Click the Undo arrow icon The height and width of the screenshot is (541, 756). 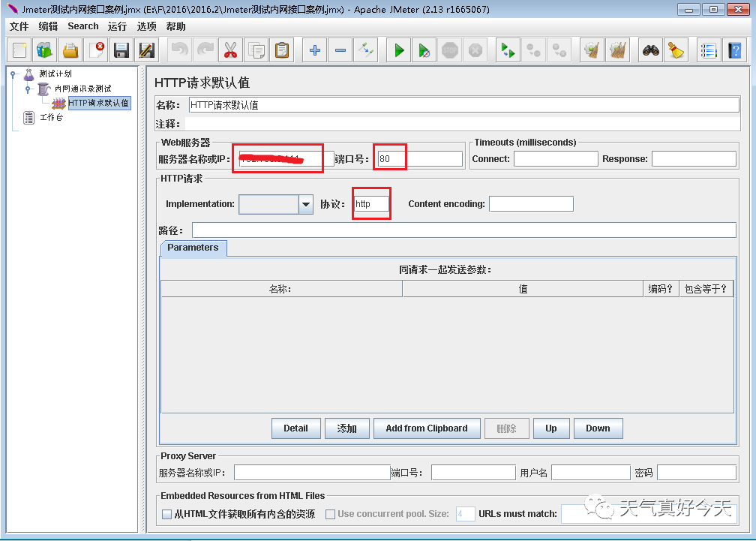[x=179, y=50]
